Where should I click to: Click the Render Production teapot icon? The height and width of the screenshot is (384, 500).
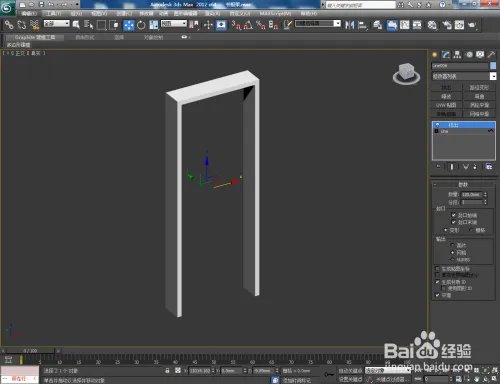click(472, 25)
